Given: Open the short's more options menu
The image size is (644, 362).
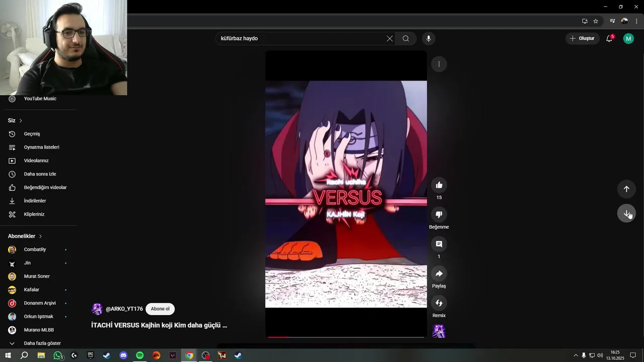Looking at the screenshot, I should coord(439,64).
